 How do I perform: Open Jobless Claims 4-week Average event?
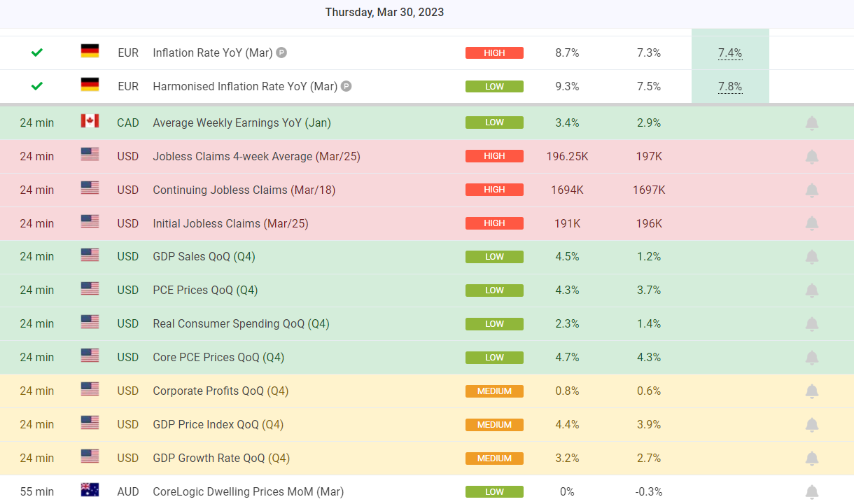(256, 156)
